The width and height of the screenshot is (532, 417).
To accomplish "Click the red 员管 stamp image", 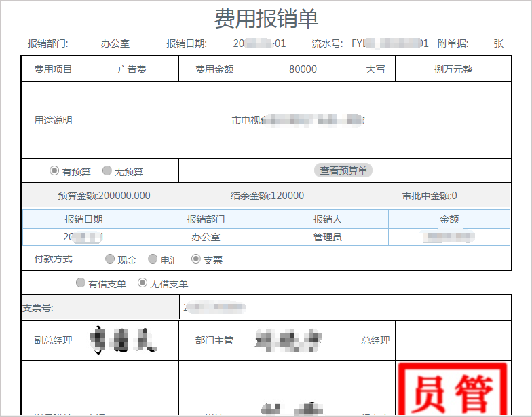I will (x=453, y=389).
